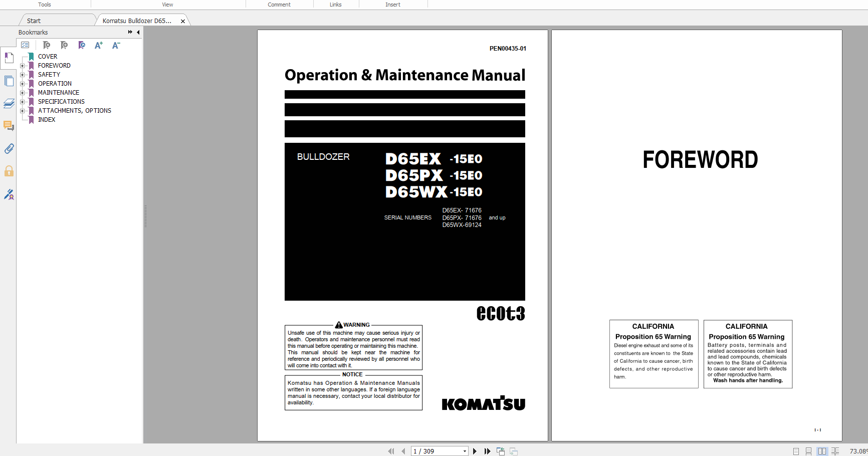This screenshot has height=456, width=868.
Task: Expand the SAFETY bookmark node
Action: (x=22, y=75)
